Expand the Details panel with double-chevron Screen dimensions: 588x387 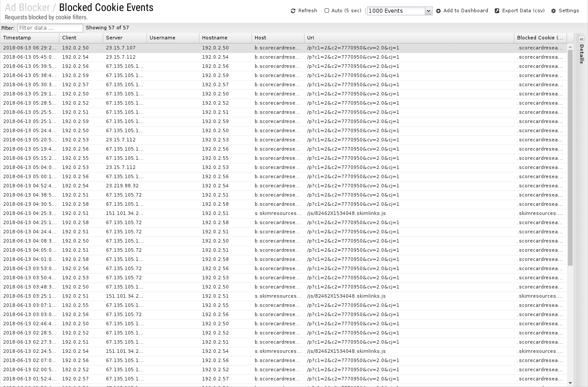click(581, 39)
